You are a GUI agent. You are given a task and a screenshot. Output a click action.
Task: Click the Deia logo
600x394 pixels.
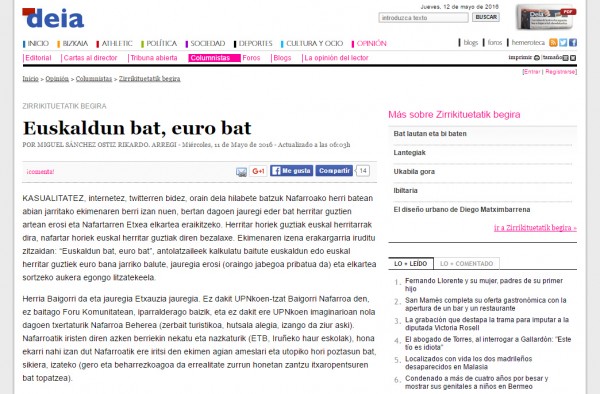[x=53, y=18]
